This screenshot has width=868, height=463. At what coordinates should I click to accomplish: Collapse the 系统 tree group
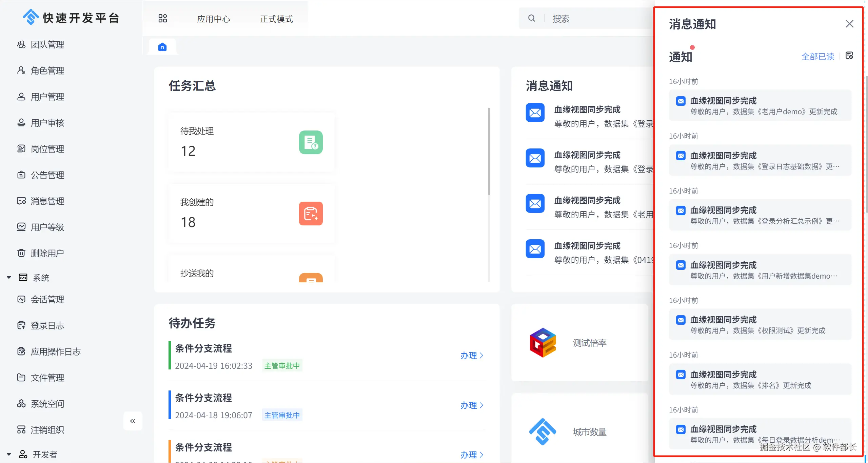point(9,278)
